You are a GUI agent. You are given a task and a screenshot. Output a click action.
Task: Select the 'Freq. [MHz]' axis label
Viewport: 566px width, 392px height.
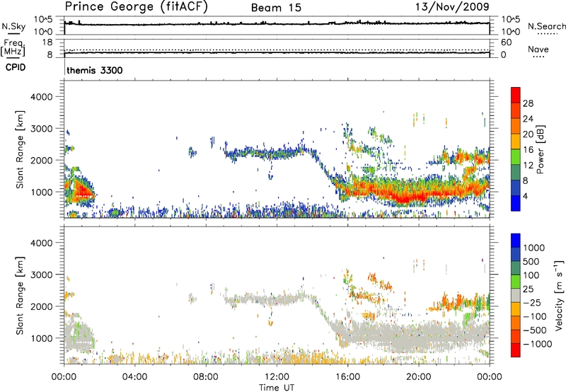(x=13, y=47)
